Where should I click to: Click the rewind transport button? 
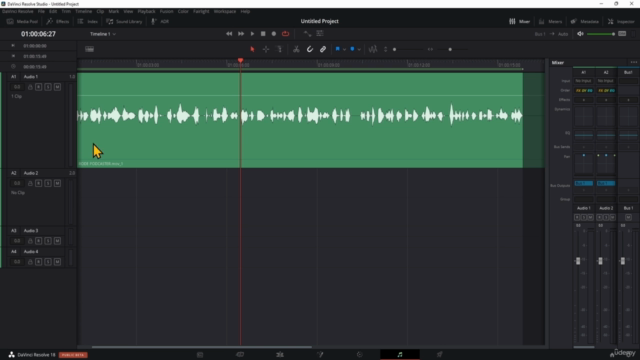coord(229,34)
